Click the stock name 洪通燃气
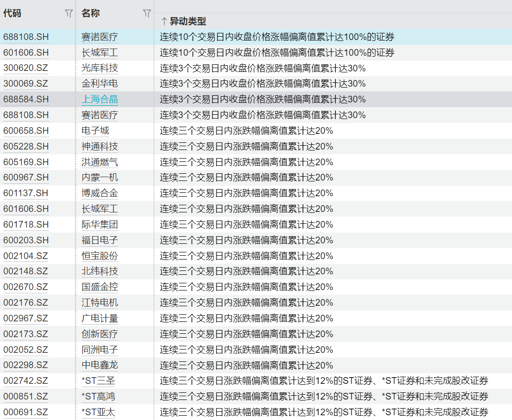This screenshot has width=512, height=420. pos(100,162)
